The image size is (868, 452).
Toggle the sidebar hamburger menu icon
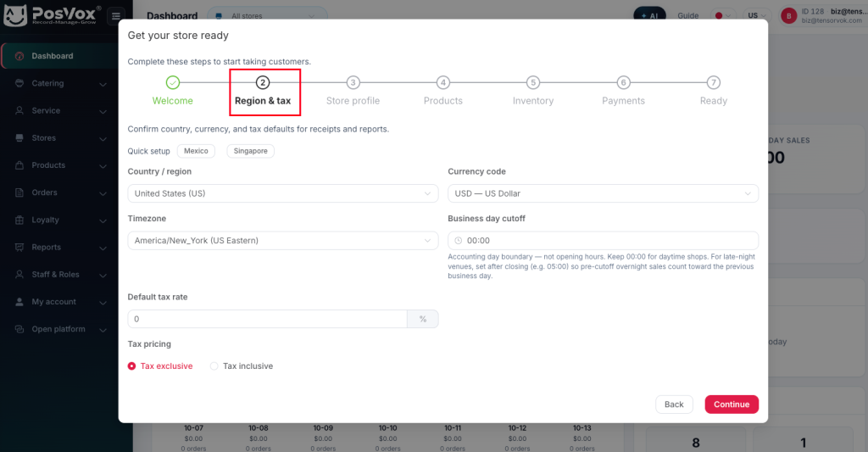tap(115, 16)
